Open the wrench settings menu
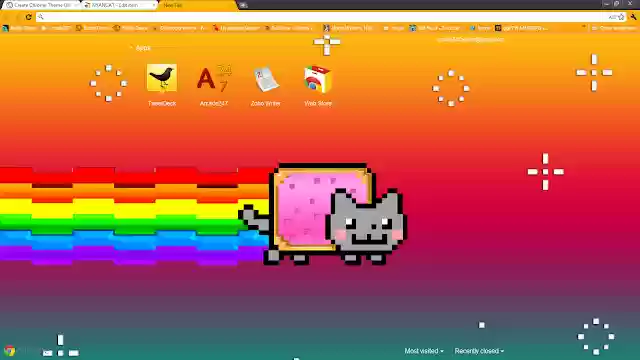Screen dimensions: 640x360 633,17
